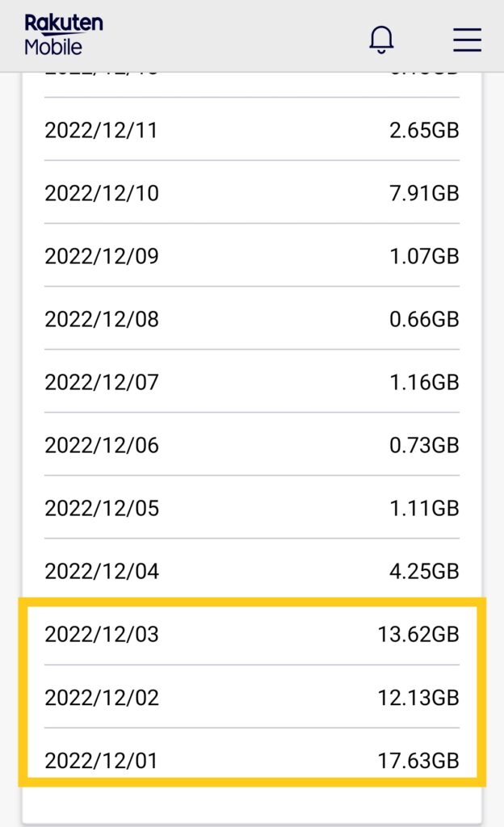Select the 2022/12/07 date entry

(x=102, y=382)
